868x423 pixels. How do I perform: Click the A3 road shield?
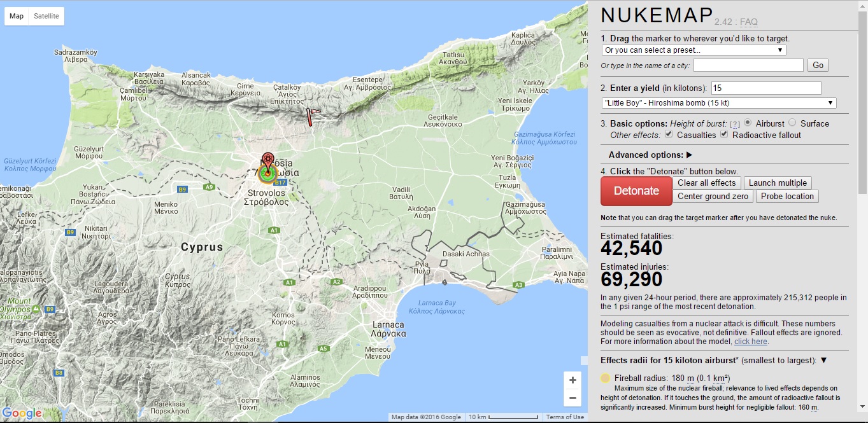518,284
